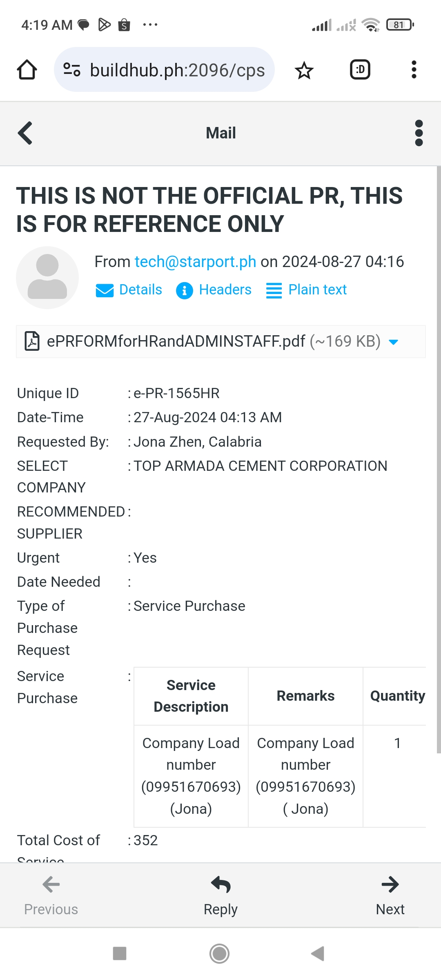Open ePRFORMforHRandADMINSTAFF.pdf attachment
The image size is (441, 980).
click(x=176, y=341)
